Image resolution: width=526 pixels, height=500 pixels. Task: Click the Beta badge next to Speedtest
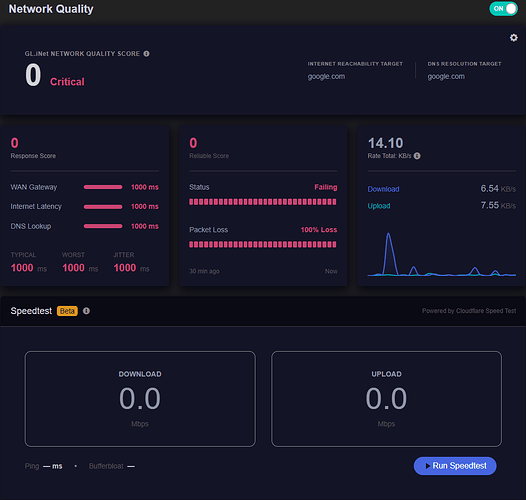pyautogui.click(x=67, y=311)
